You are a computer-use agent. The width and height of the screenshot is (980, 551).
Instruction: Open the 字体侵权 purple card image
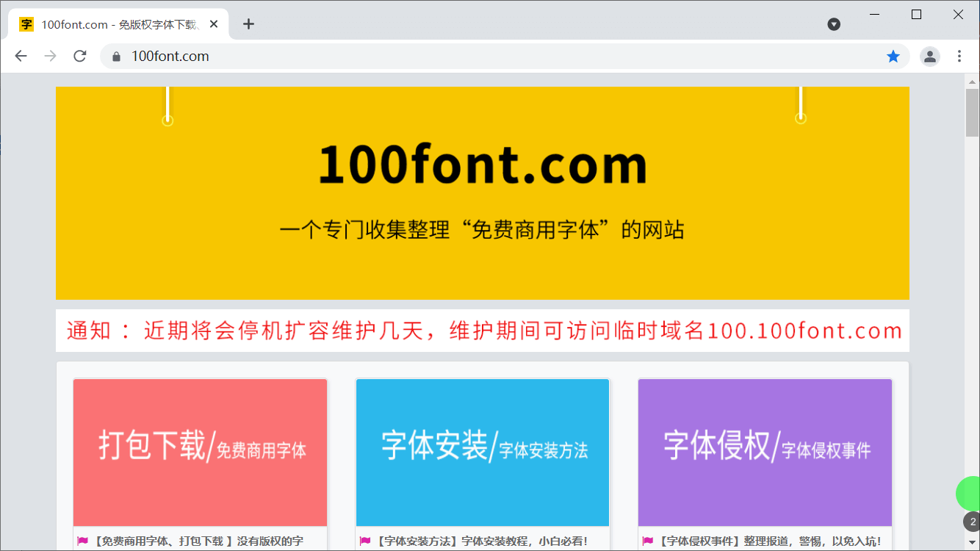click(765, 453)
